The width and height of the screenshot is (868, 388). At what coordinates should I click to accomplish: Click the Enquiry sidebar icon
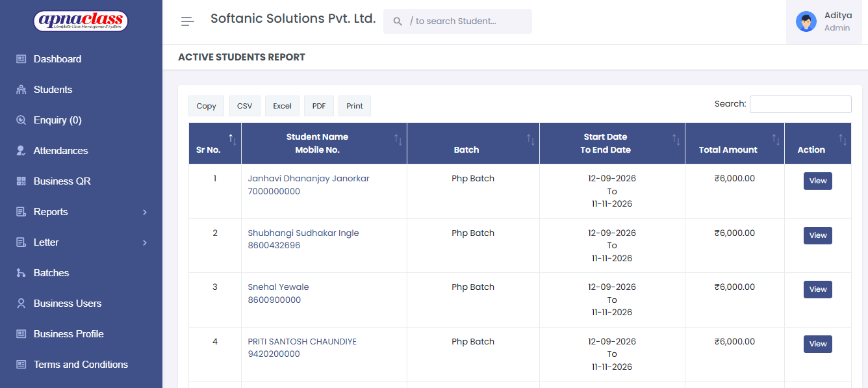click(x=21, y=120)
